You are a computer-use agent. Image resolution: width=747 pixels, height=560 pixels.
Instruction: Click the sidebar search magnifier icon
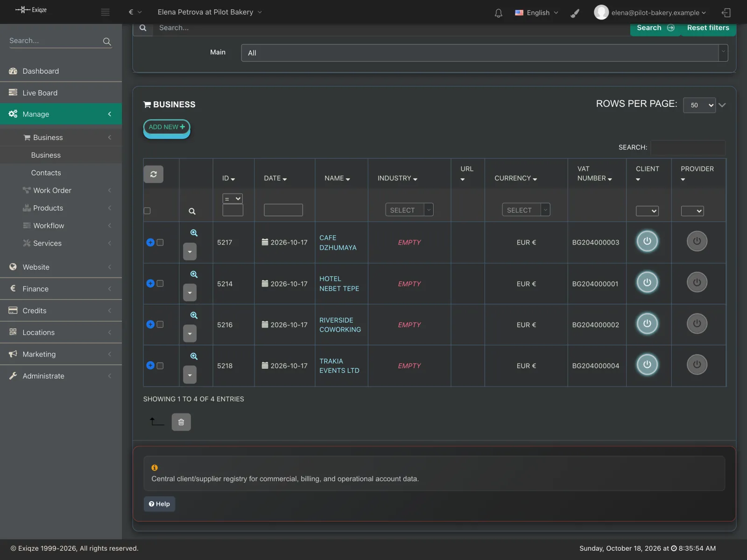click(x=107, y=42)
